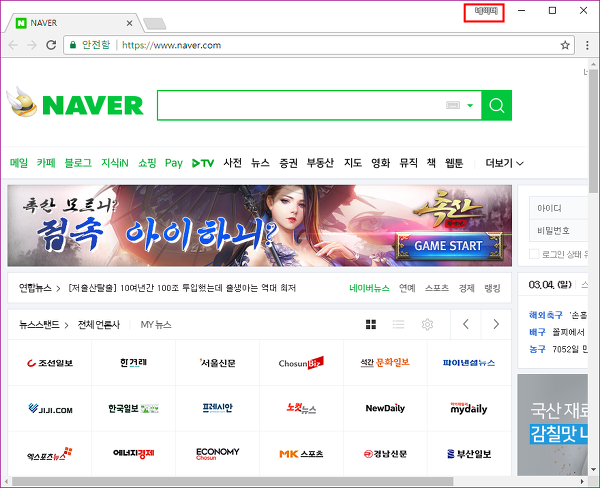Viewport: 600px width, 488px height.
Task: Open the NewDaily logo
Action: [x=385, y=408]
